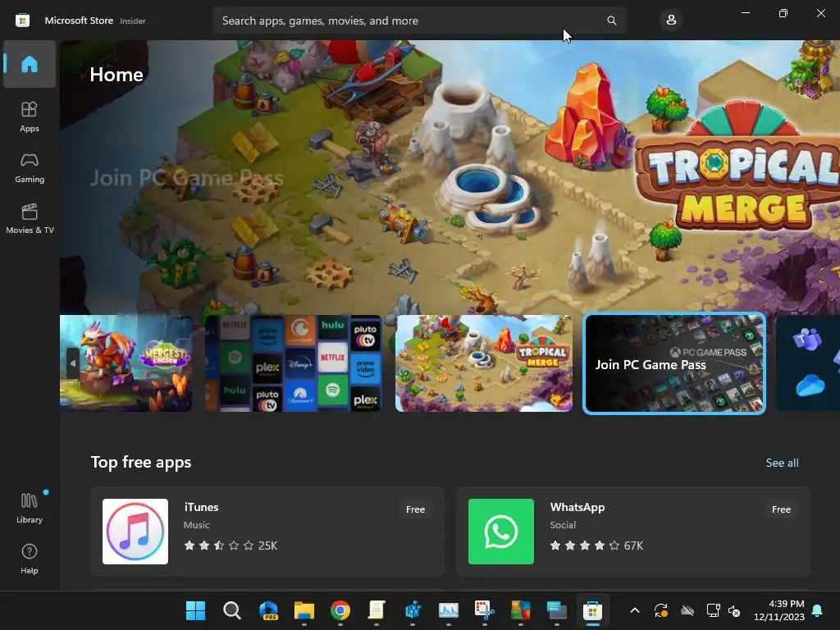Open Windows taskbar search
The width and height of the screenshot is (840, 630).
[x=232, y=610]
